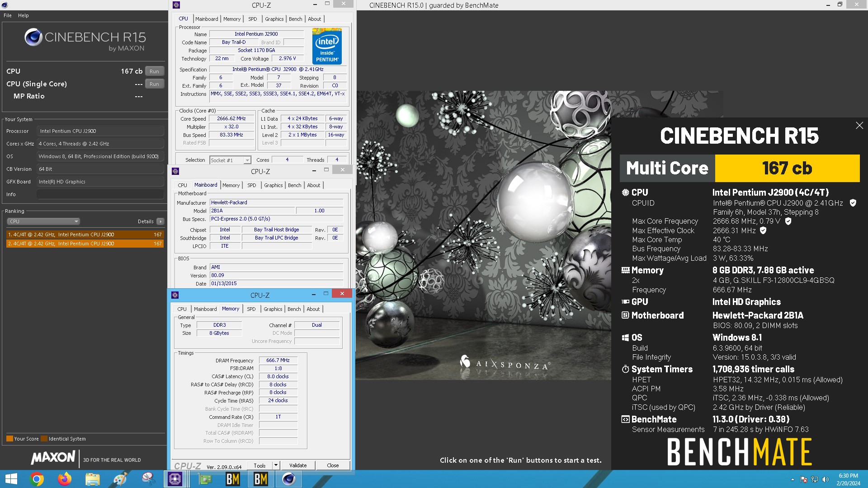The width and height of the screenshot is (868, 488).
Task: Switch to SPD tab in top CPU-Z window
Action: point(252,19)
